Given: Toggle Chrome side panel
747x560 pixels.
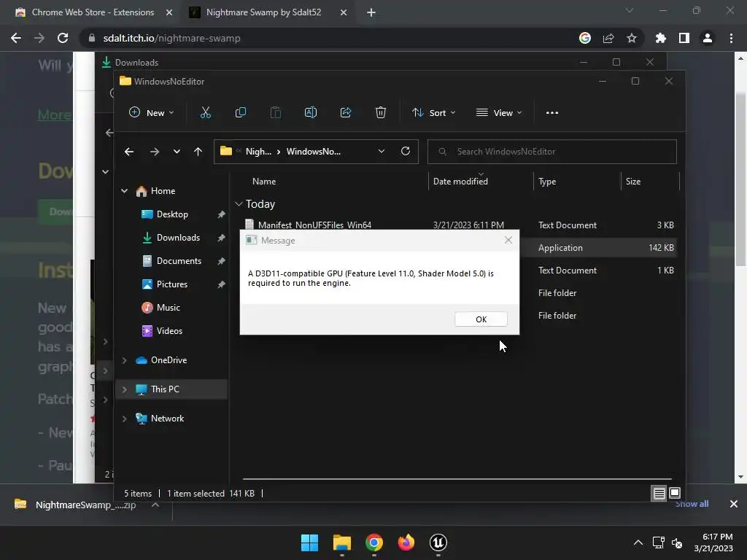Looking at the screenshot, I should [x=684, y=38].
